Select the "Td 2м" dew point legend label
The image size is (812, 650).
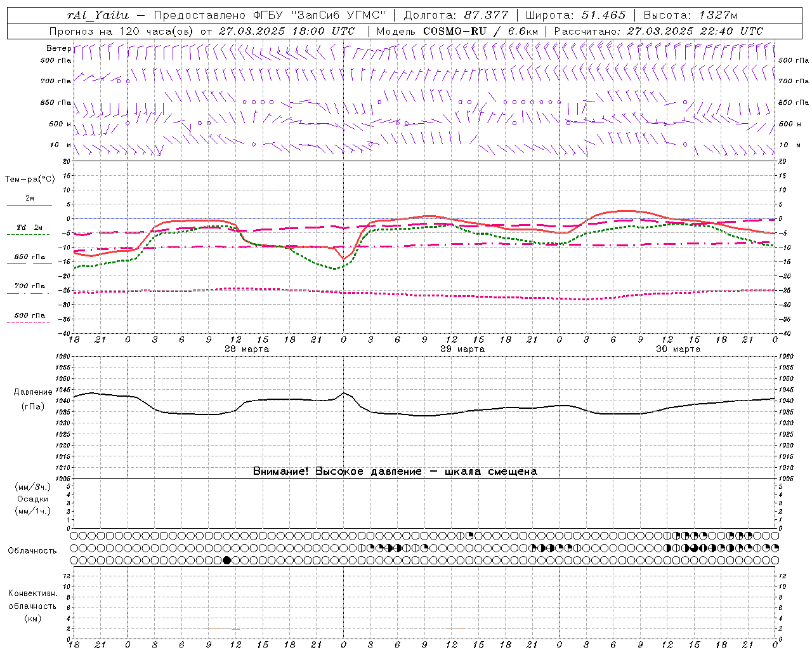[29, 227]
